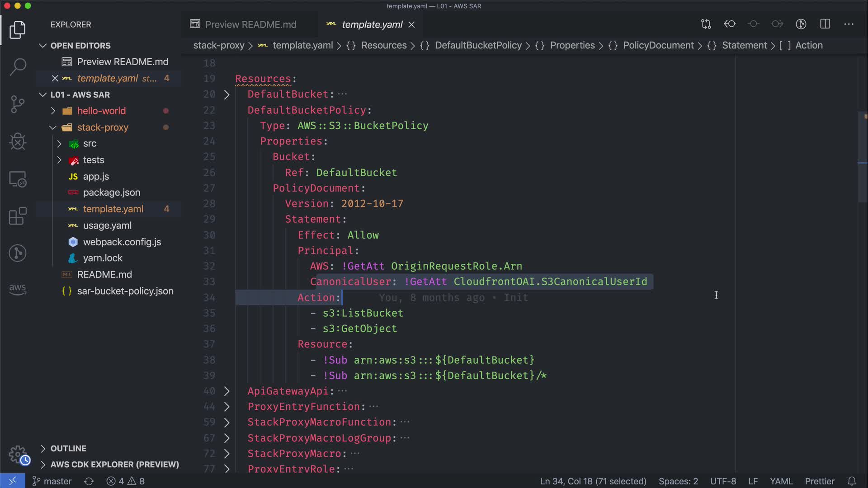Open usage.yaml from the explorer
This screenshot has width=868, height=488.
[107, 225]
